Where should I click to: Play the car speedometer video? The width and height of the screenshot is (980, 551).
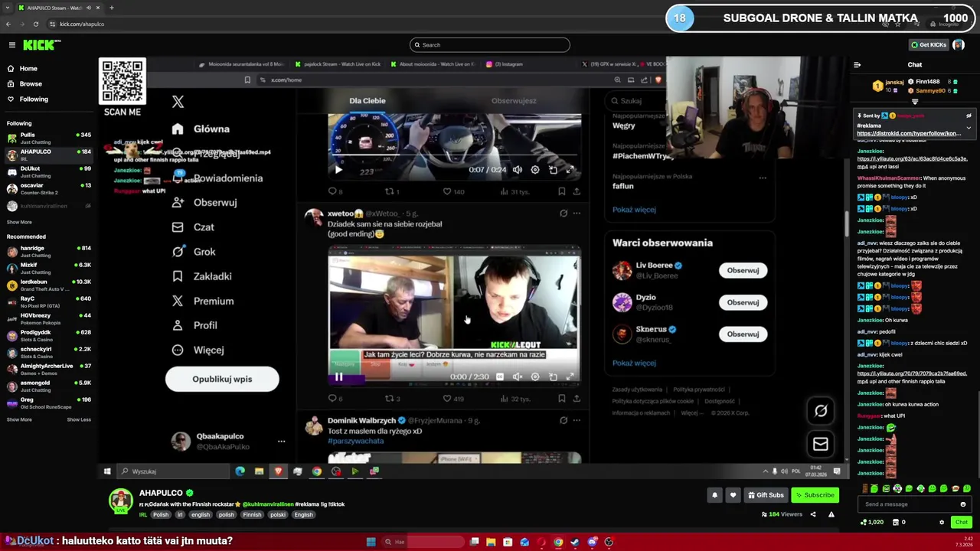[x=338, y=170]
